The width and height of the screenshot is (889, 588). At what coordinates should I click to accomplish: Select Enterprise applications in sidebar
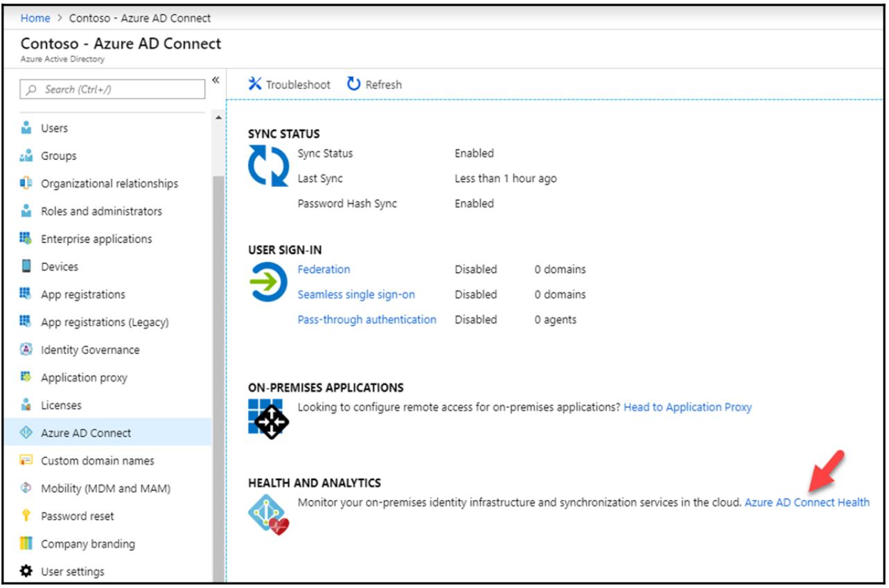(96, 239)
